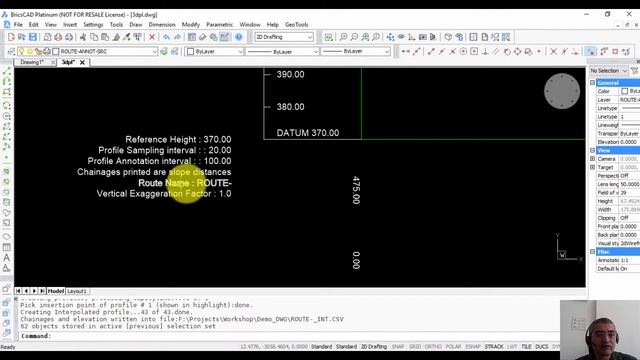Collapse the View properties section
The width and height of the screenshot is (640, 360).
click(592, 151)
